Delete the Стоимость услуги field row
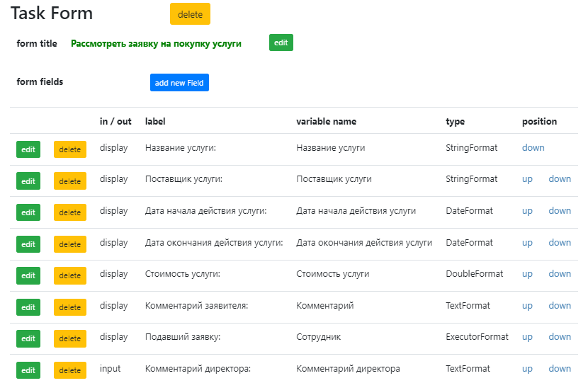Screen dimensions: 588x383 (69, 275)
